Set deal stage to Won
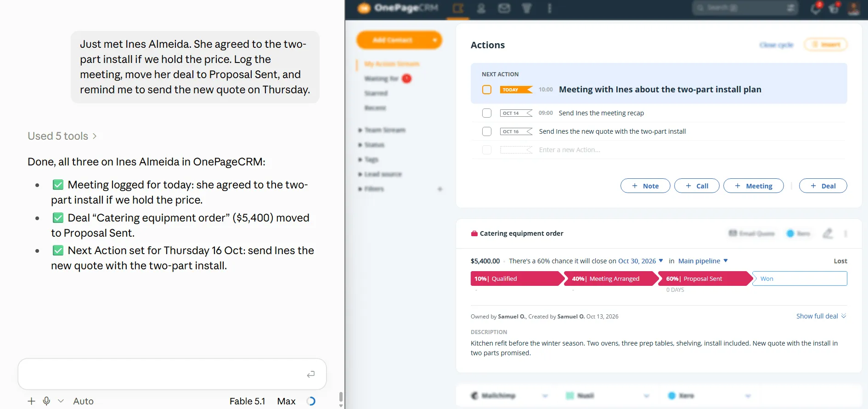The image size is (868, 409). point(800,278)
